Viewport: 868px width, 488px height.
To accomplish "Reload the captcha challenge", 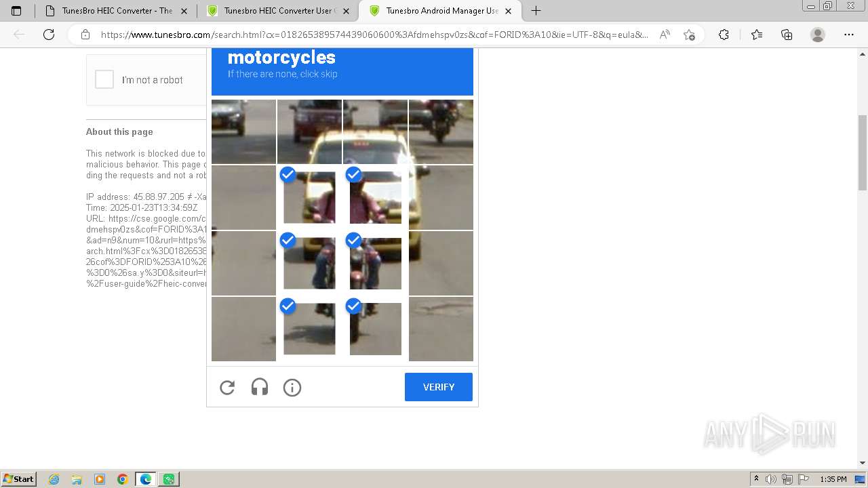I will [x=227, y=387].
